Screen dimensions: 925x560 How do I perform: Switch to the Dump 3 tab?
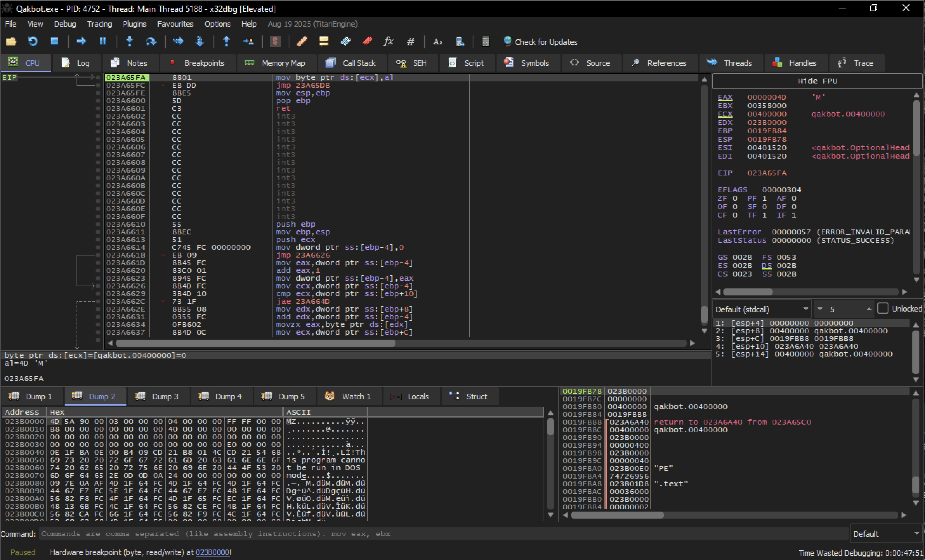(157, 396)
